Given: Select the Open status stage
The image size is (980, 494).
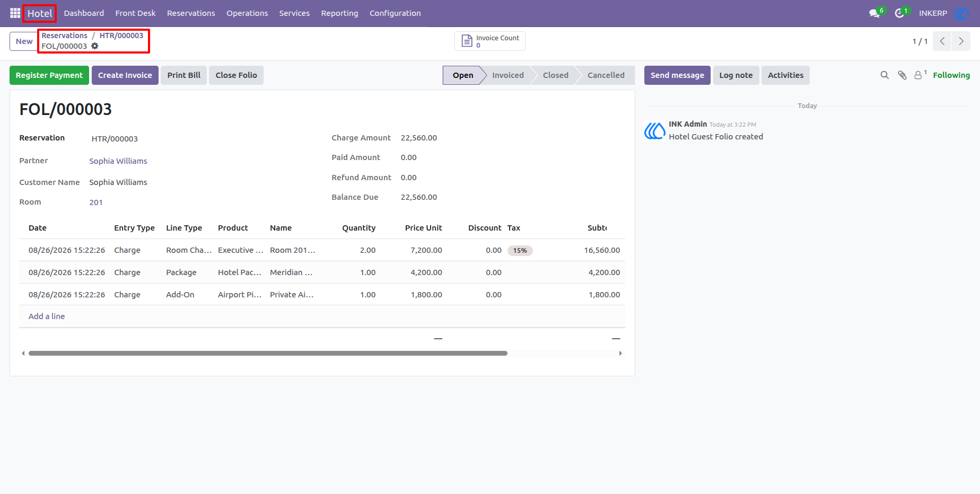Looking at the screenshot, I should (x=462, y=75).
